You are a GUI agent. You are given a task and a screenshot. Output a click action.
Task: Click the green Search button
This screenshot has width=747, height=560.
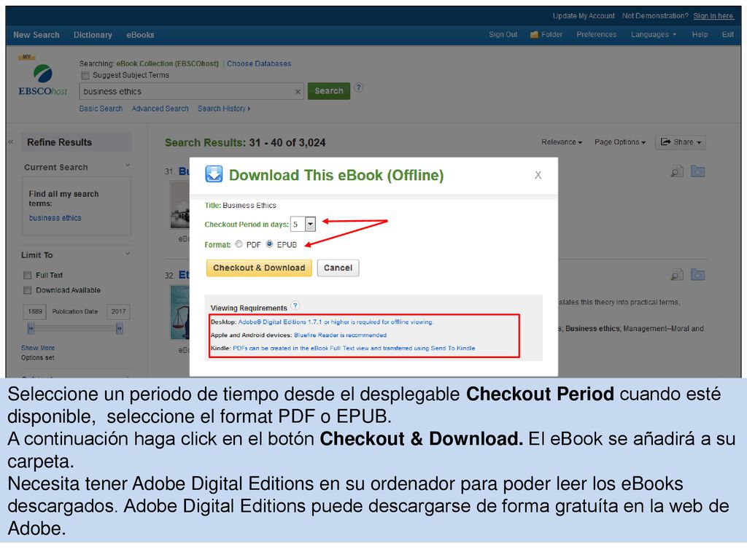[x=329, y=91]
